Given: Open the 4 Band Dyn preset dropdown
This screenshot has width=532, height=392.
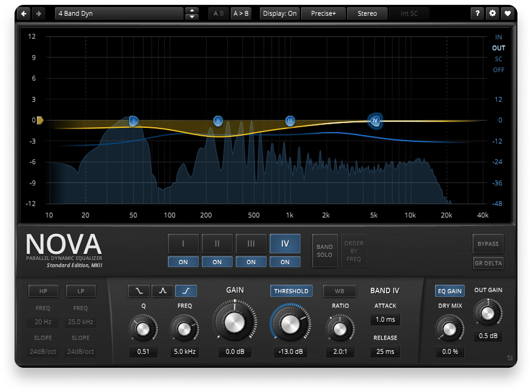Looking at the screenshot, I should pos(119,13).
